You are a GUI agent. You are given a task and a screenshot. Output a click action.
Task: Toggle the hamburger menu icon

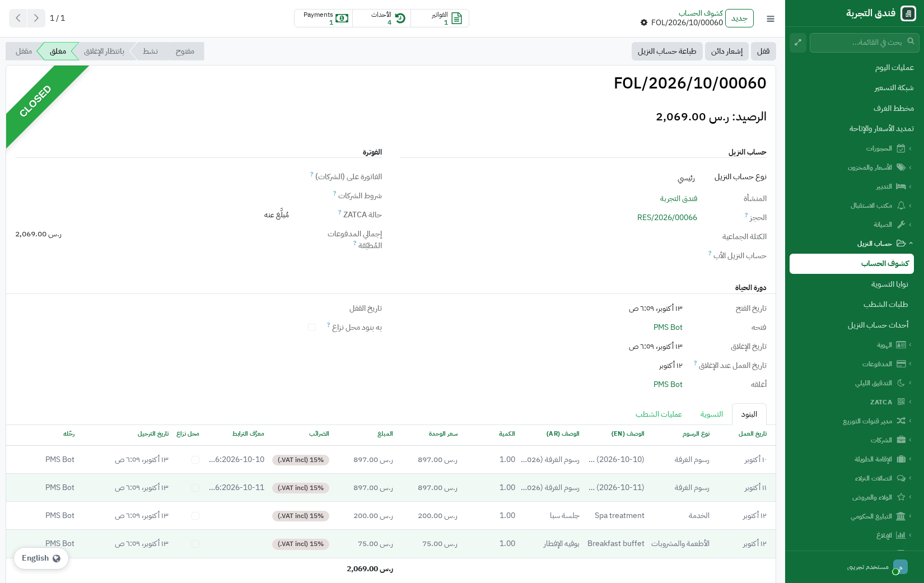point(771,19)
